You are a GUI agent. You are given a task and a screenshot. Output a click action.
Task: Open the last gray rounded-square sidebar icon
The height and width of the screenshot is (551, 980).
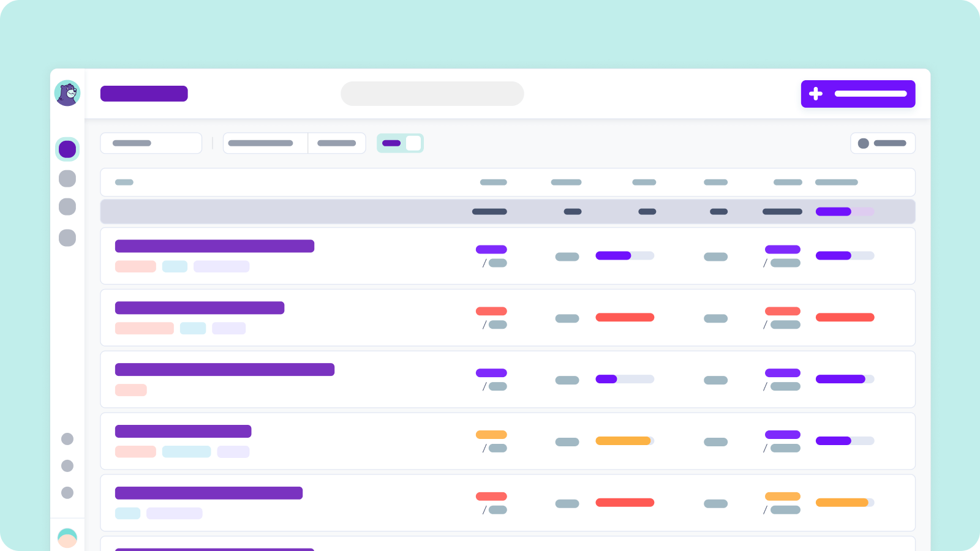(67, 238)
